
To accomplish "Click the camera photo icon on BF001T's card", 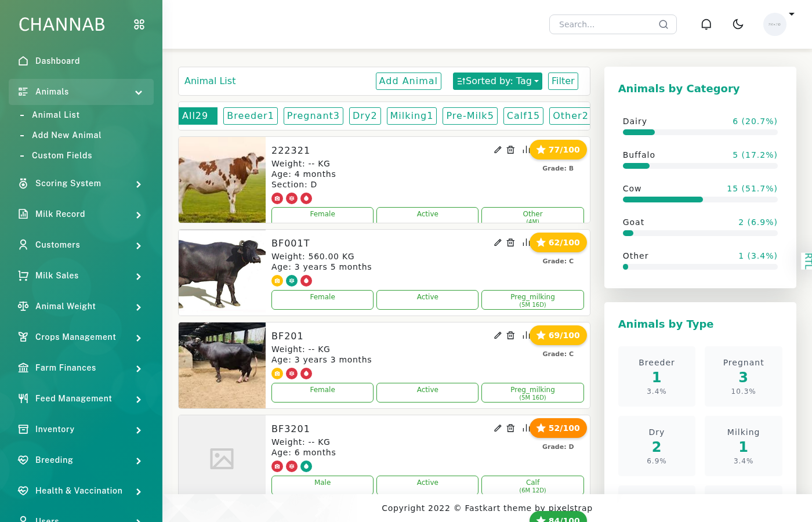I will (x=277, y=280).
